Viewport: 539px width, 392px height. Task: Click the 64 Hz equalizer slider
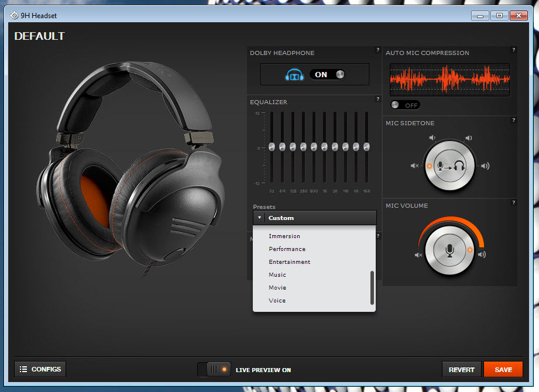pos(282,147)
